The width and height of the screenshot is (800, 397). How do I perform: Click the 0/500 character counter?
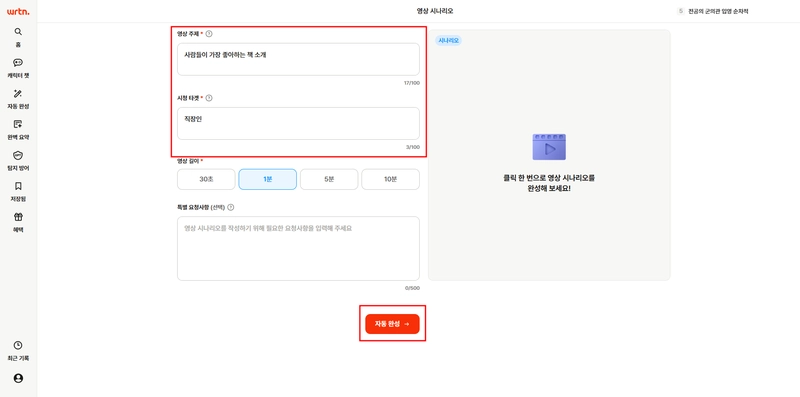coord(412,288)
